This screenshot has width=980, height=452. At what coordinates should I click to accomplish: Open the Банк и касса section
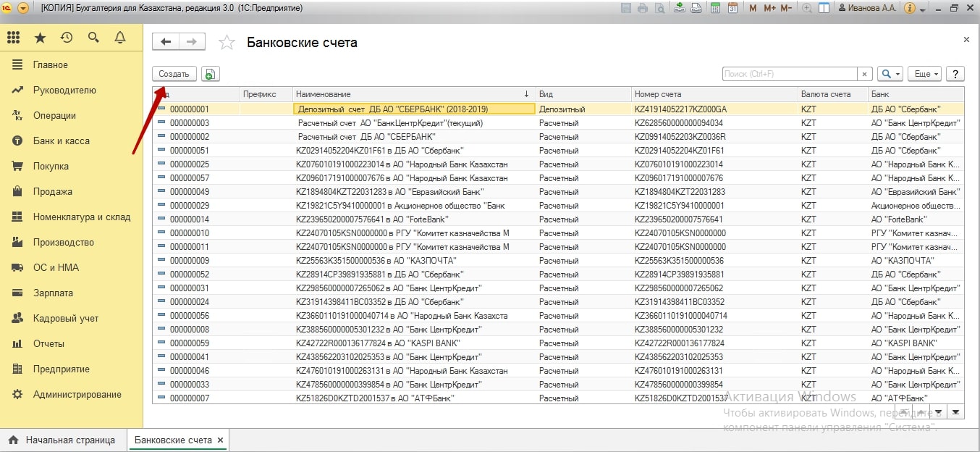click(61, 141)
